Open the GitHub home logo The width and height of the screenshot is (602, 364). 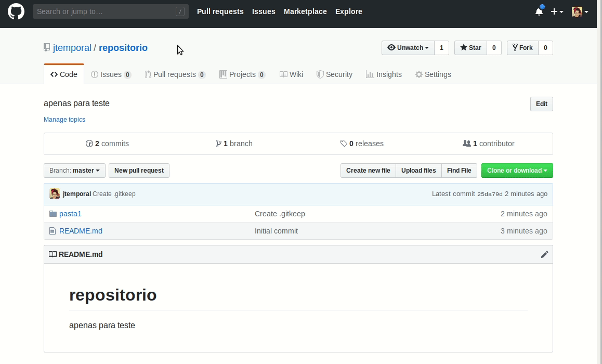tap(16, 11)
